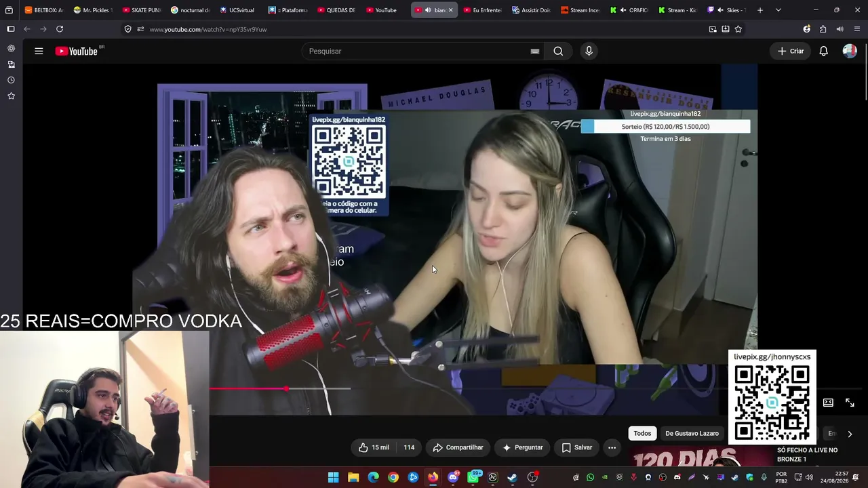Toggle fullscreen on the video player

tap(850, 403)
